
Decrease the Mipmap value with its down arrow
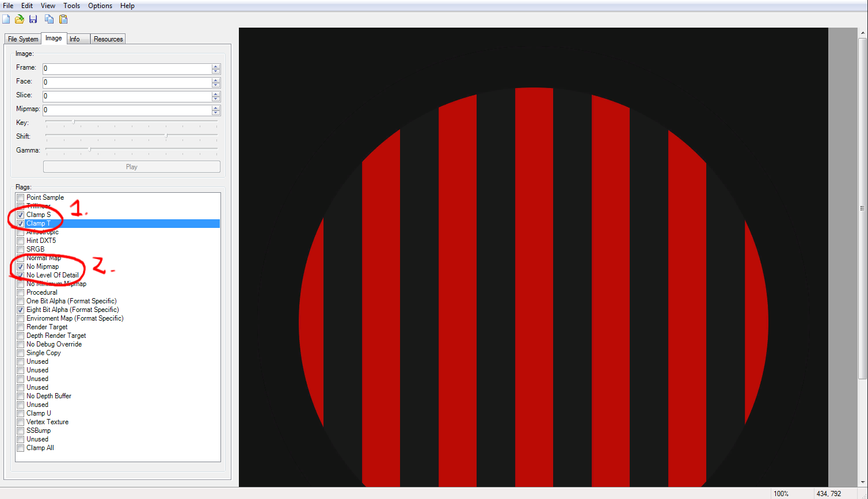click(x=216, y=112)
